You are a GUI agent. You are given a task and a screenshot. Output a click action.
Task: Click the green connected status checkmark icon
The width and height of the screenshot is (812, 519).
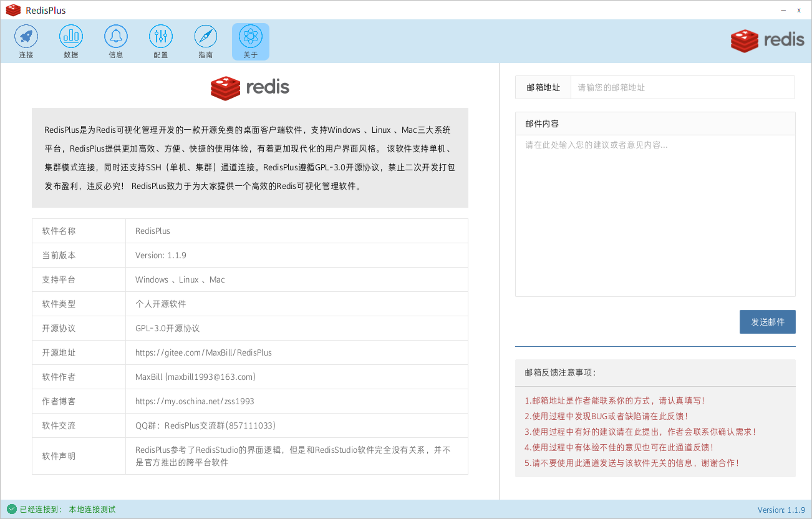coord(12,509)
